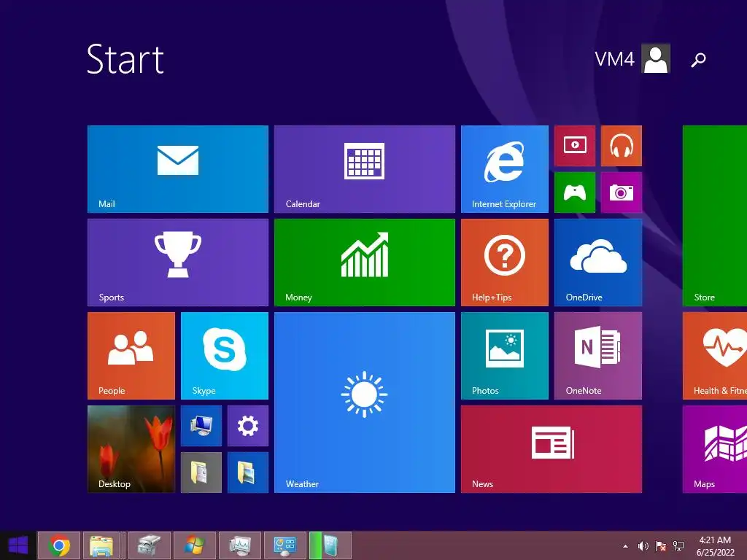Viewport: 747px width, 560px height.
Task: Open the Weather tile
Action: pyautogui.click(x=365, y=402)
